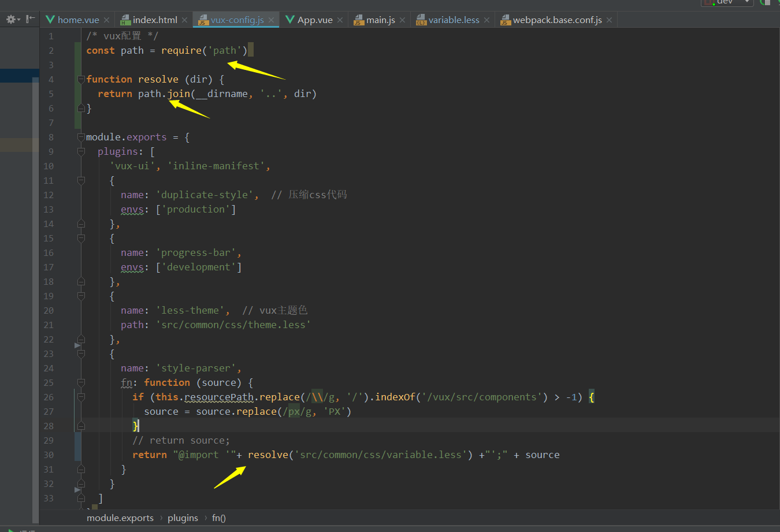Collapse the module.exports code fold at line 8
This screenshot has width=780, height=532.
(81, 136)
